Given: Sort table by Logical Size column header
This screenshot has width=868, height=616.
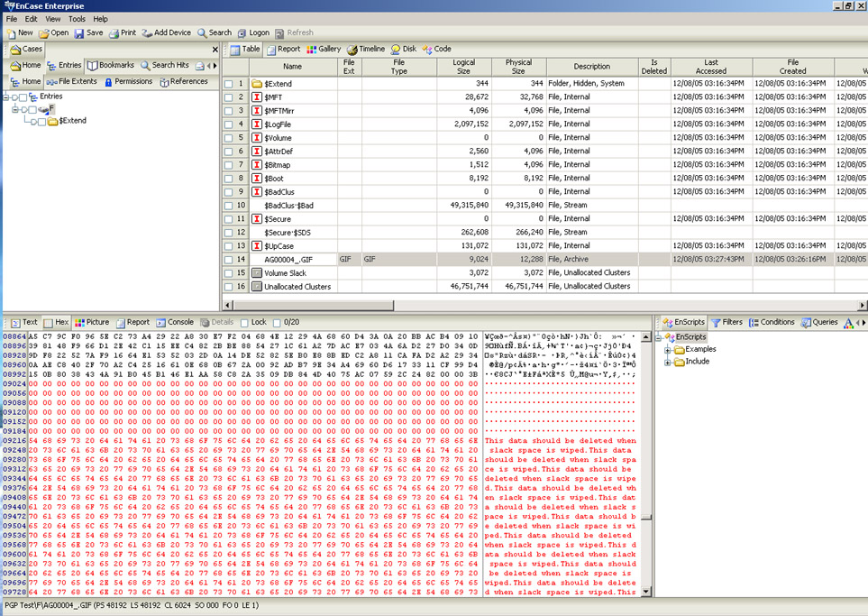Looking at the screenshot, I should 464,67.
